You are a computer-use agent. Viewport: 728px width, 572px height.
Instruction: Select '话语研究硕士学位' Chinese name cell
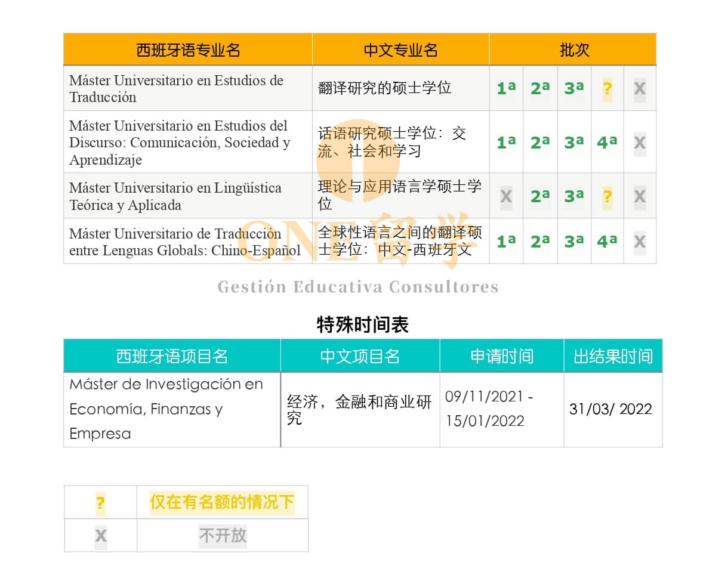click(400, 143)
